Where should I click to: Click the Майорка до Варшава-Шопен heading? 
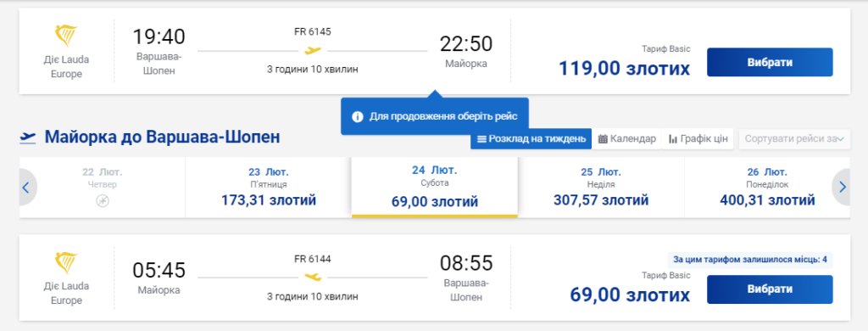[162, 137]
